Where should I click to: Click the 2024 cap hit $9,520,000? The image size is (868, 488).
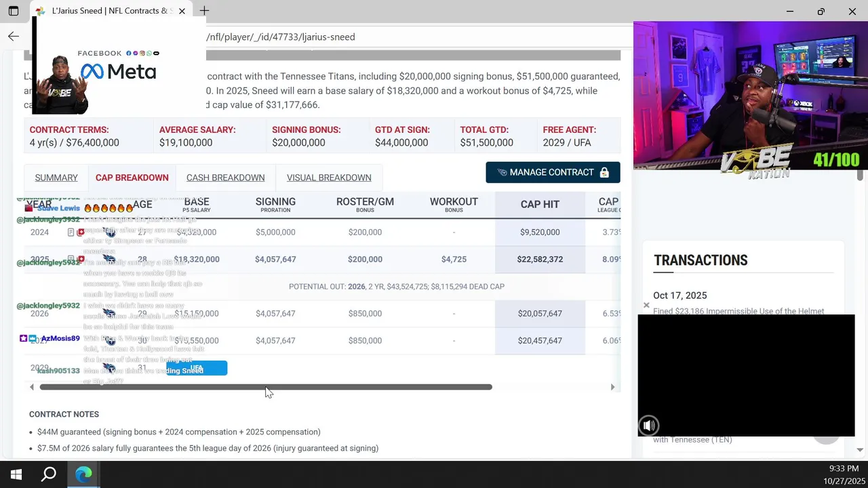[540, 232]
